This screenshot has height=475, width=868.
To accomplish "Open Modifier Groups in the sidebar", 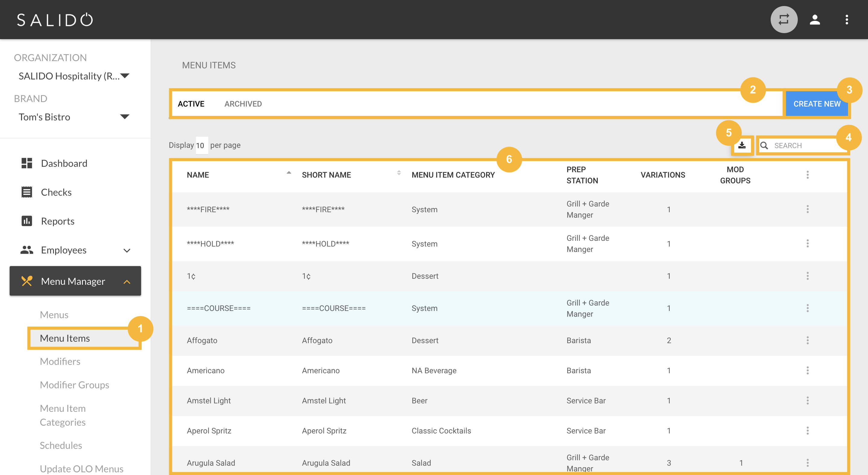I will tap(74, 385).
